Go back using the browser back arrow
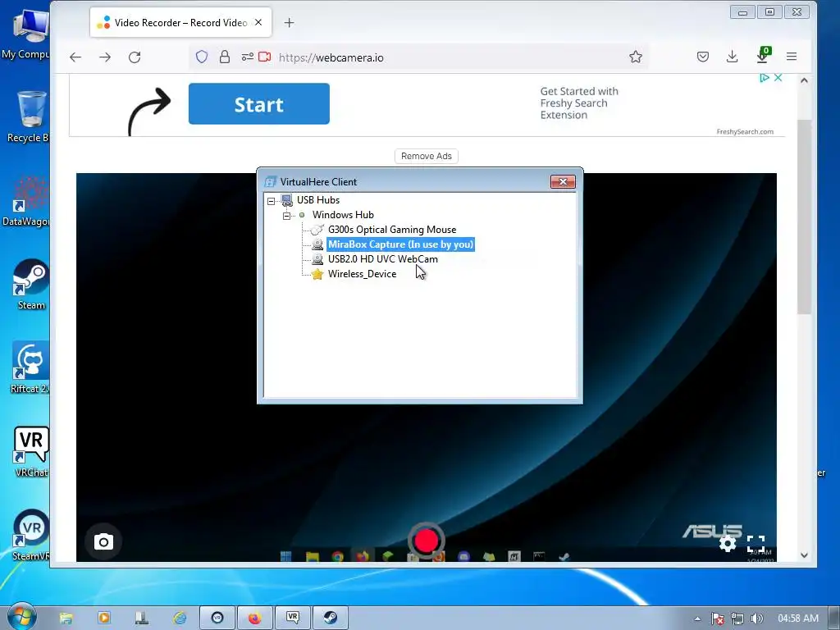Screen dimensions: 840x630 point(75,57)
